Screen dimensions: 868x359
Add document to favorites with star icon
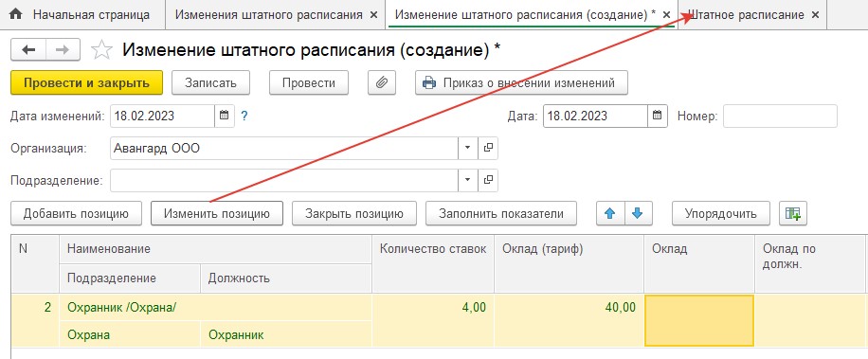click(101, 50)
